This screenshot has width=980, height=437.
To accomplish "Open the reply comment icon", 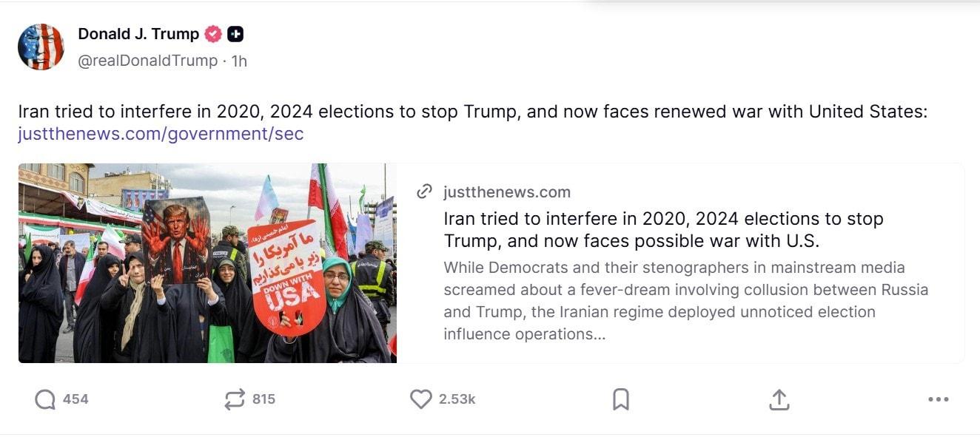I will tap(45, 399).
